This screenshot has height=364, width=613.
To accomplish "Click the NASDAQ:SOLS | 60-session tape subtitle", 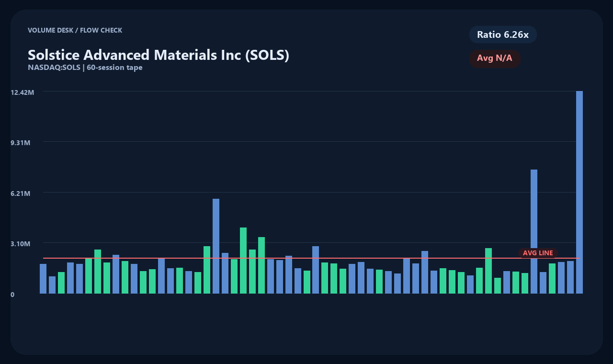I will (85, 68).
